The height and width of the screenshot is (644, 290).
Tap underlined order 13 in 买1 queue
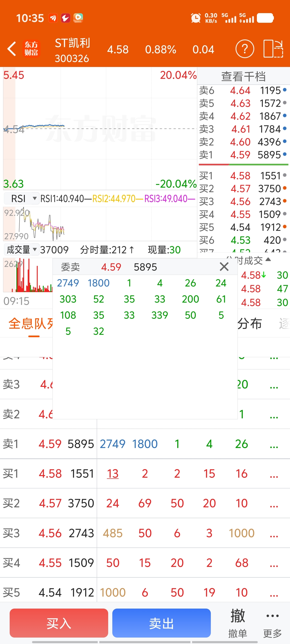113,474
